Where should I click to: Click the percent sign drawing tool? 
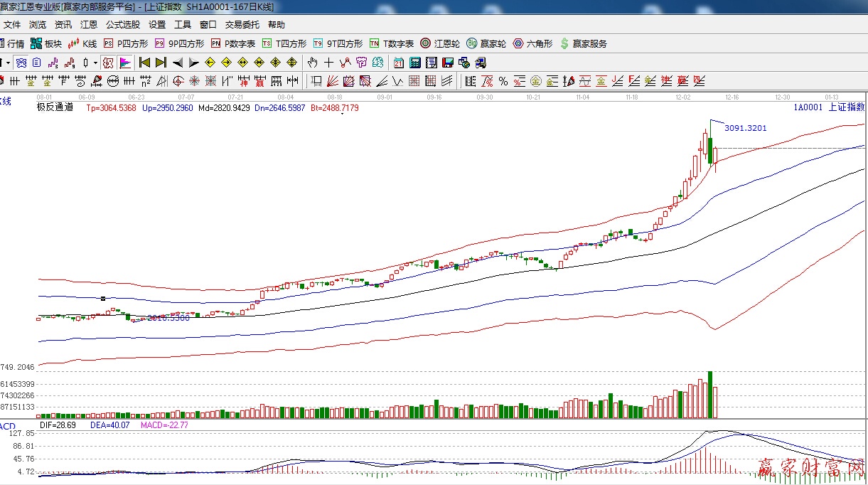pos(503,81)
